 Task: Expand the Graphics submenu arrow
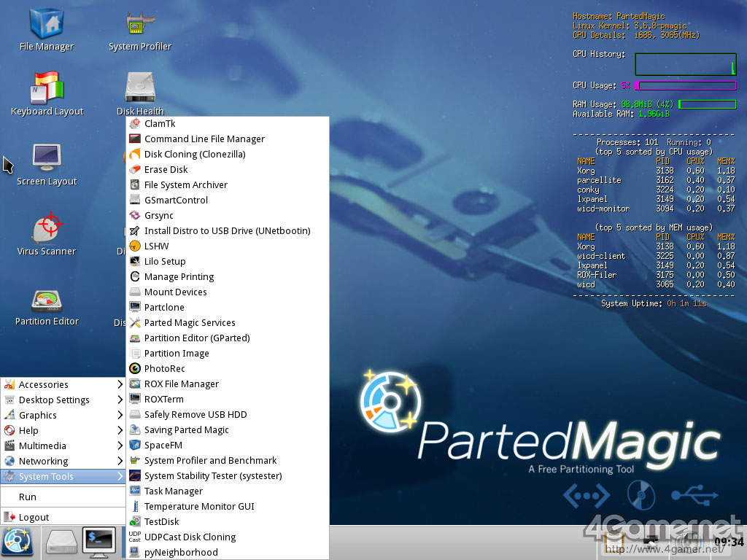pos(120,415)
